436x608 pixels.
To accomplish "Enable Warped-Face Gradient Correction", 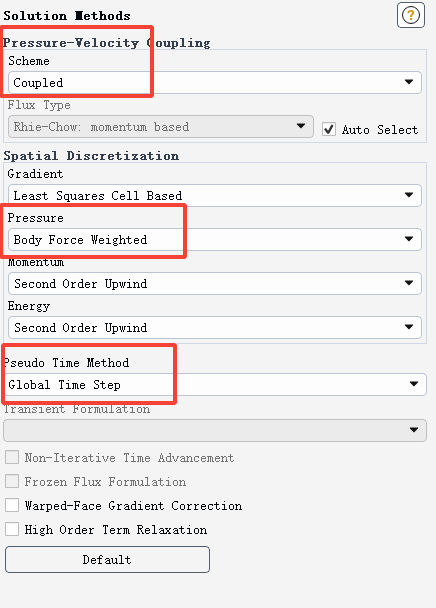I will pos(12,505).
